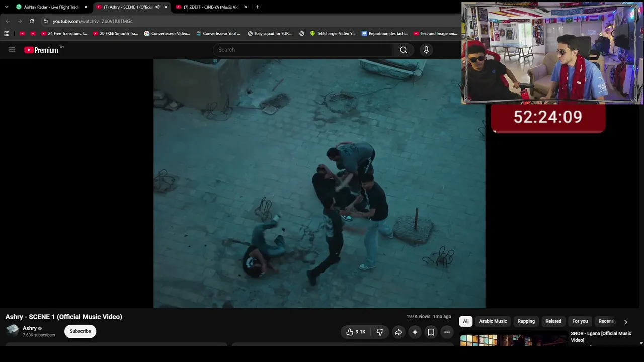This screenshot has height=362, width=644.
Task: Filter recommendations by Arabic Music
Action: tap(493, 321)
